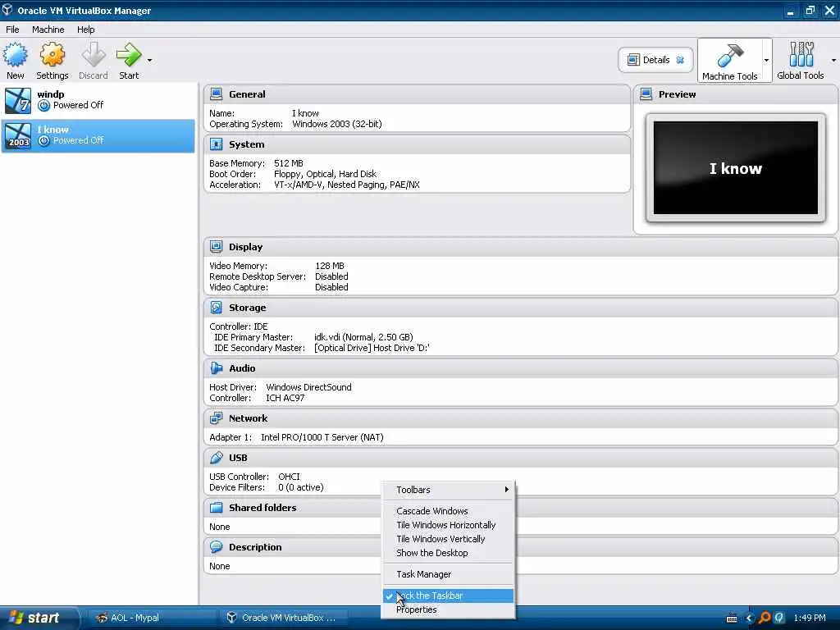840x630 pixels.
Task: Click the Display section monitor icon
Action: [216, 247]
